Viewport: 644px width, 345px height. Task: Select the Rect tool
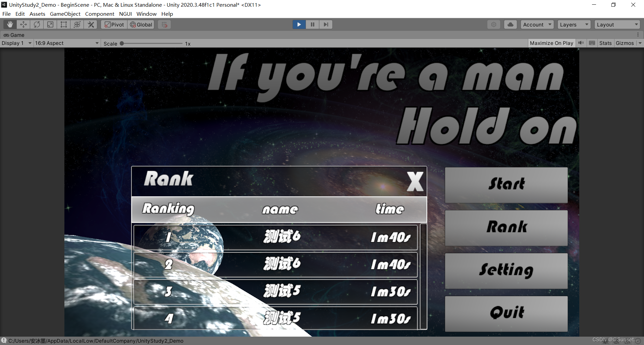click(x=64, y=24)
